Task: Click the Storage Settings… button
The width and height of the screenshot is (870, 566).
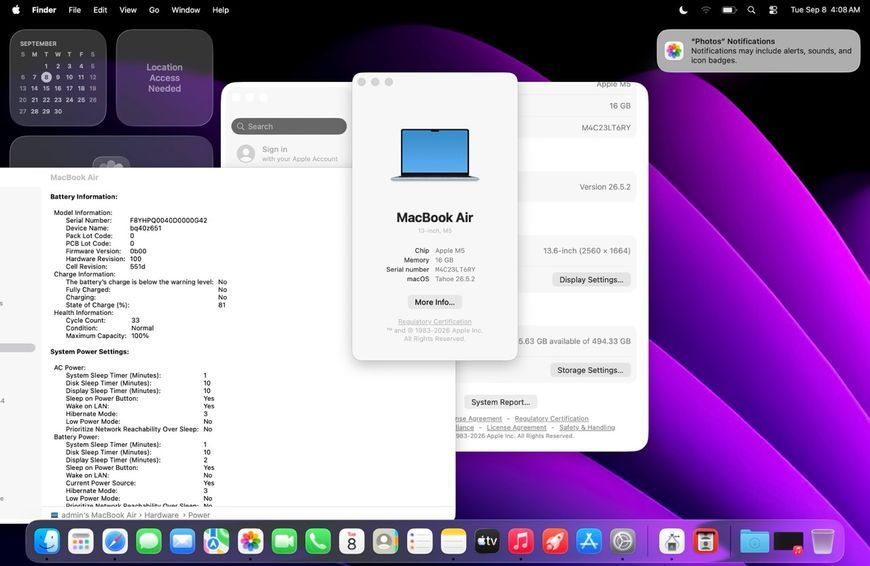Action: [x=590, y=370]
